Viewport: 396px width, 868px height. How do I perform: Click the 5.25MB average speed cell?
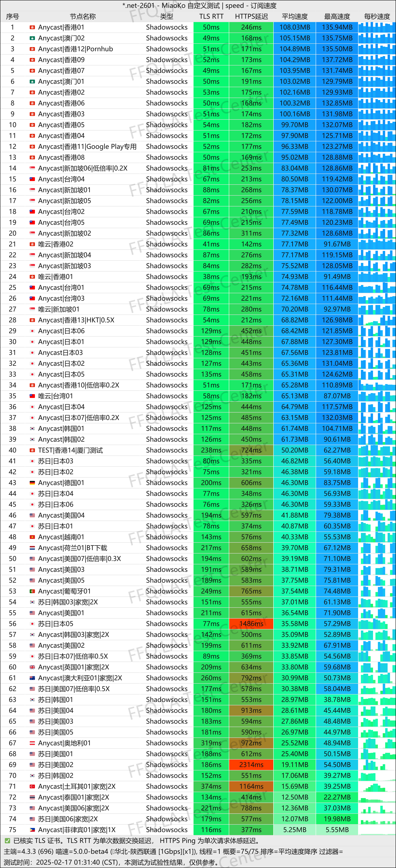pos(295,830)
